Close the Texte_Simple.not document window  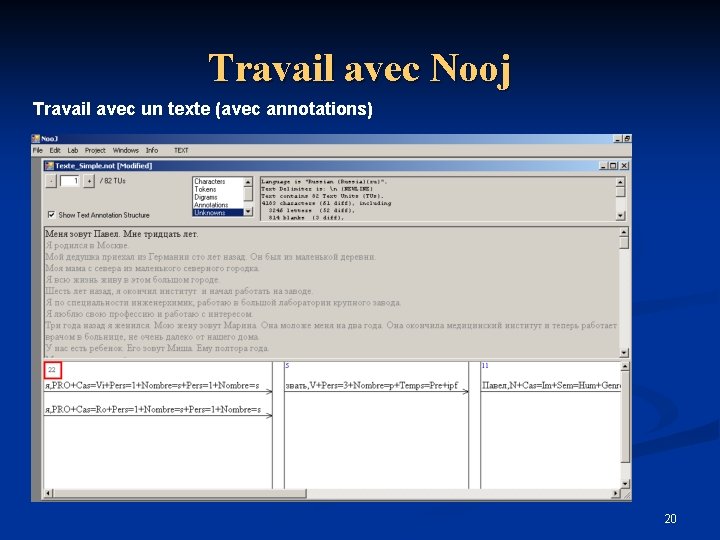tap(624, 166)
